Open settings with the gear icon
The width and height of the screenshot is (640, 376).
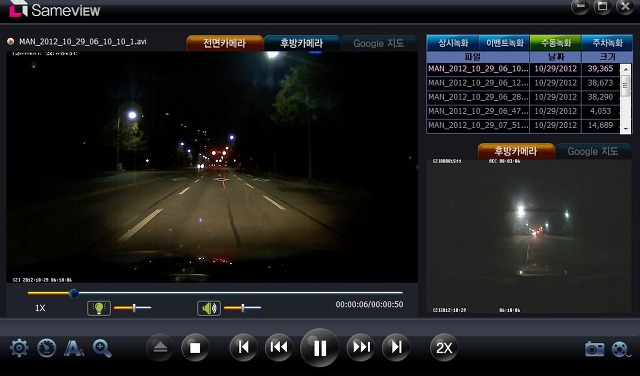(19, 348)
